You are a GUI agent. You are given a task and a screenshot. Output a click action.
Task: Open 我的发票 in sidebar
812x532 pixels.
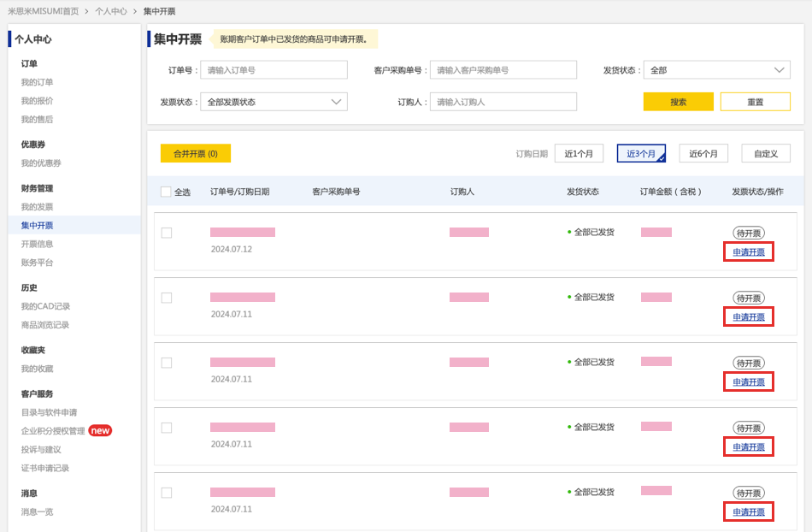pyautogui.click(x=37, y=207)
